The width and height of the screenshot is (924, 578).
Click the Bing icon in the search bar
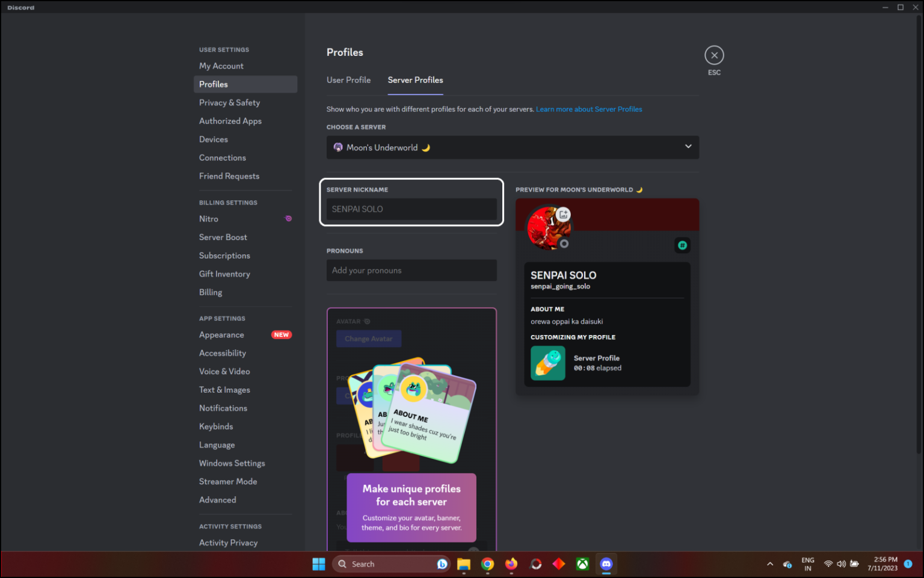tap(442, 564)
